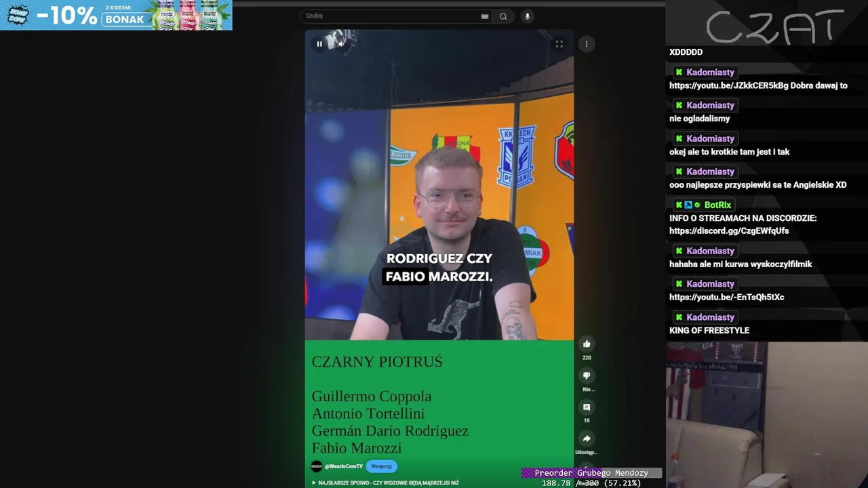Click Kadomiasty above 'KING OF FREESTYLE'
Screen dimensions: 868x488
710,318
